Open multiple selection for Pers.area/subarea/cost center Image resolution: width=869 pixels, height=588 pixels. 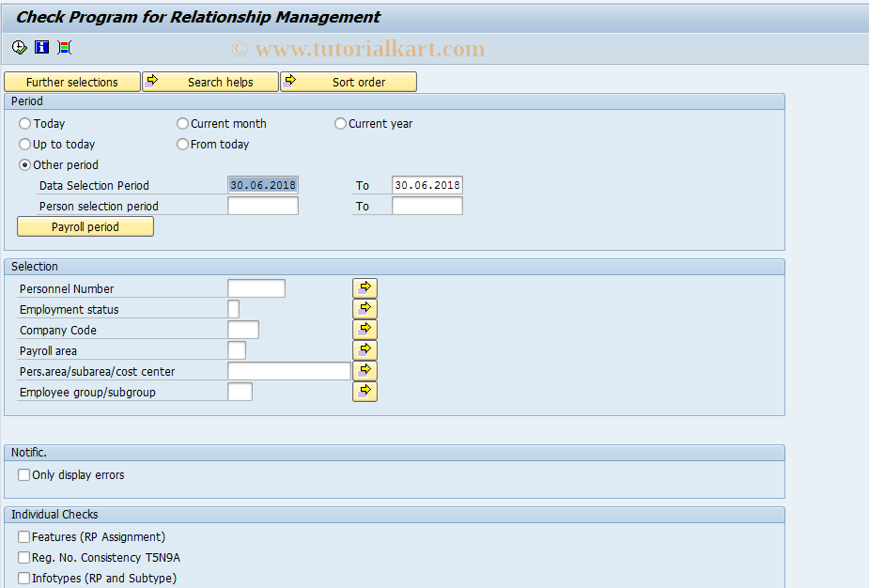365,370
